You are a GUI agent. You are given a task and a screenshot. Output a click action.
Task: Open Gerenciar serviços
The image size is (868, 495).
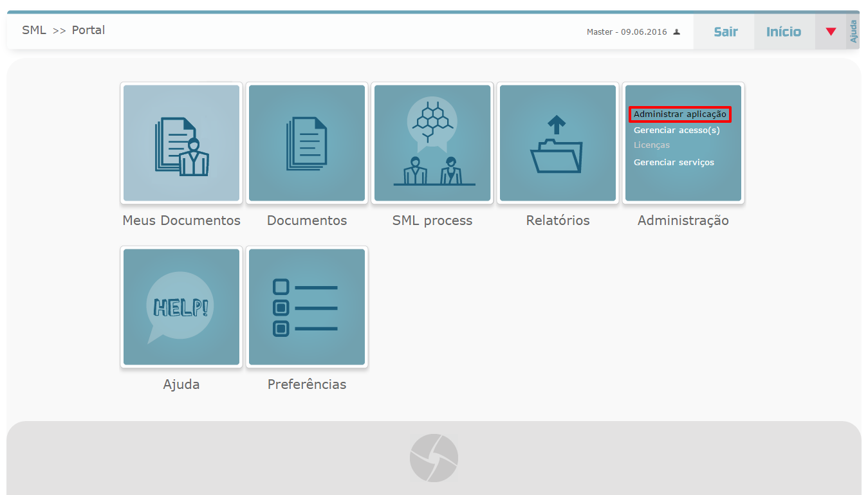(x=674, y=162)
